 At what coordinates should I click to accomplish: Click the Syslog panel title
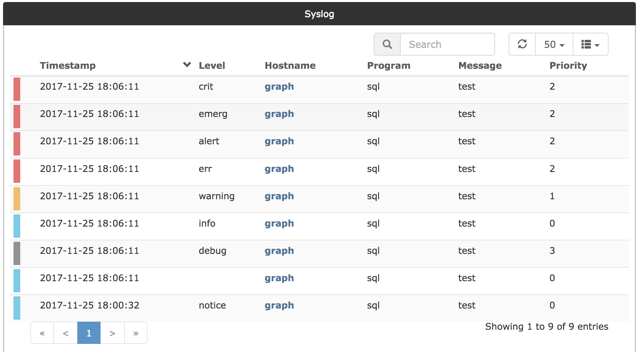(x=319, y=14)
